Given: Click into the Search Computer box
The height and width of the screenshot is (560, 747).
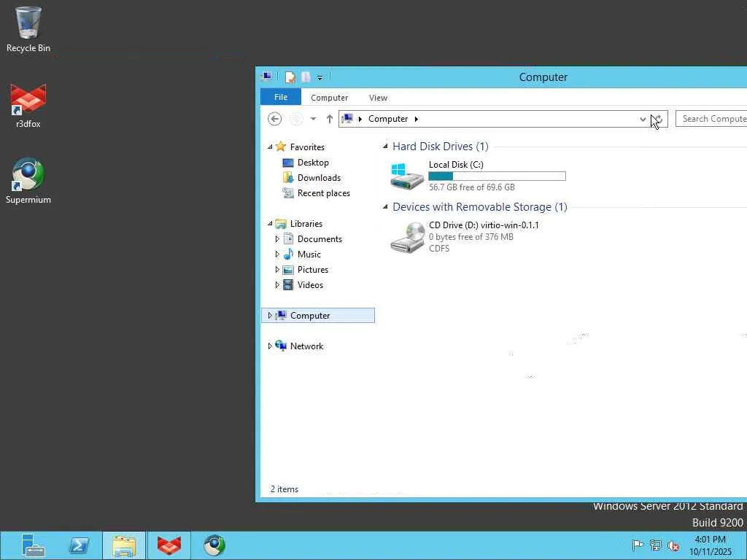Looking at the screenshot, I should point(711,119).
